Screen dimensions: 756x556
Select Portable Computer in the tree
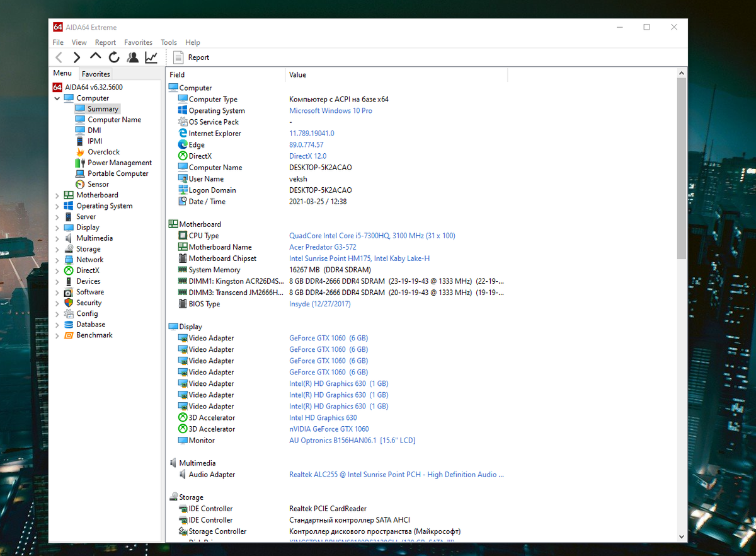(118, 173)
